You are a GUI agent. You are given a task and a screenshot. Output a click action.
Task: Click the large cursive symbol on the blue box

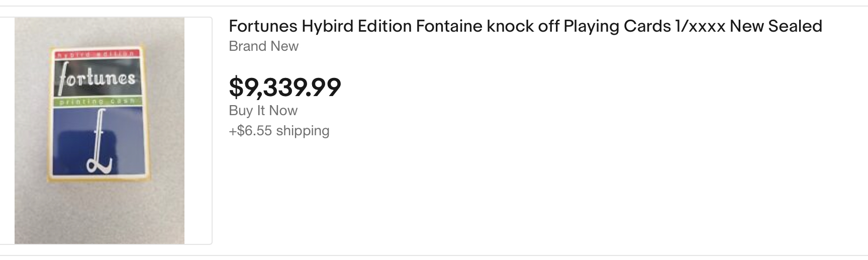(x=98, y=146)
